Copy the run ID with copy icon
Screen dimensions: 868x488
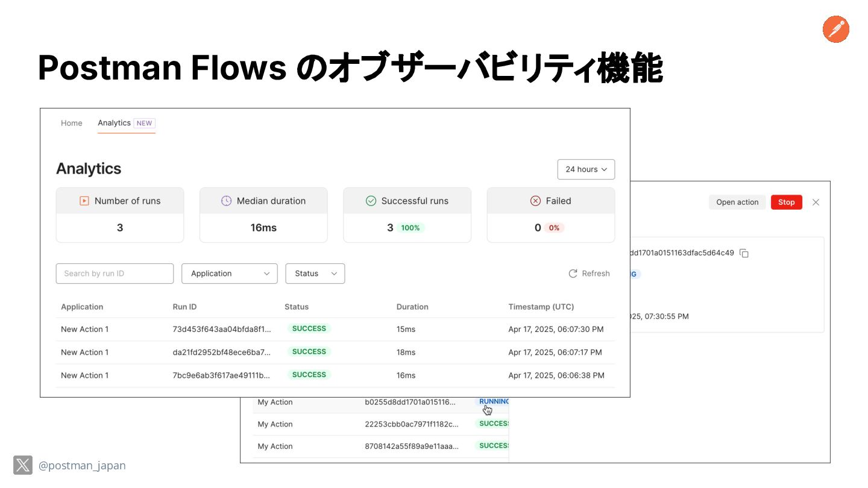pyautogui.click(x=744, y=254)
